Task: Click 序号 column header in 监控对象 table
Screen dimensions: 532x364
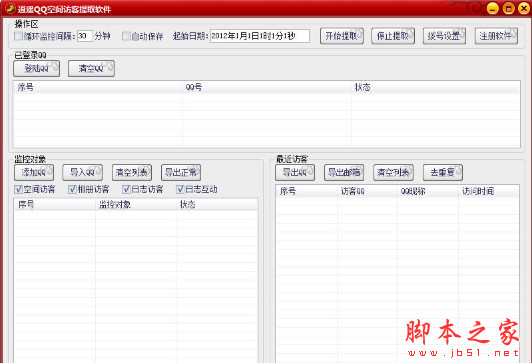Action: pyautogui.click(x=55, y=205)
